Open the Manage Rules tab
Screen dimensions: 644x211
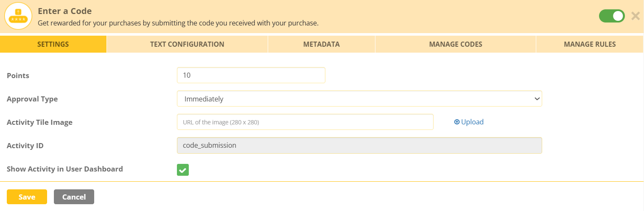[589, 44]
